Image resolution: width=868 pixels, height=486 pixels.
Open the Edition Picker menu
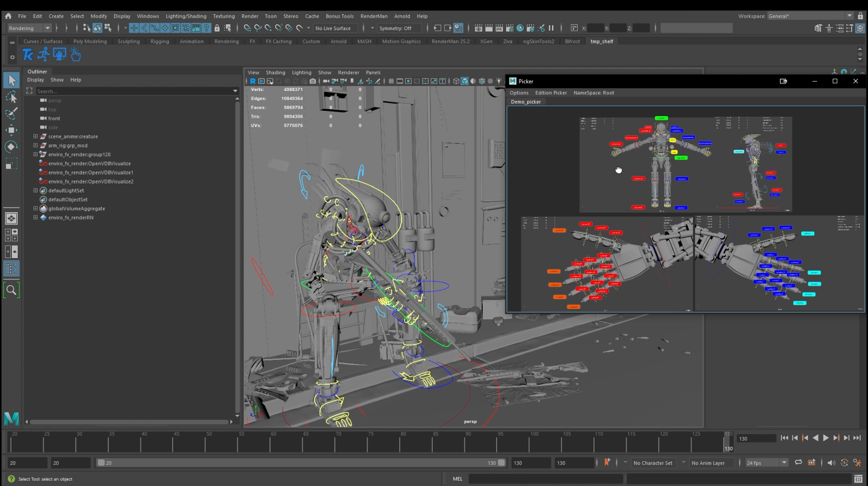click(550, 93)
